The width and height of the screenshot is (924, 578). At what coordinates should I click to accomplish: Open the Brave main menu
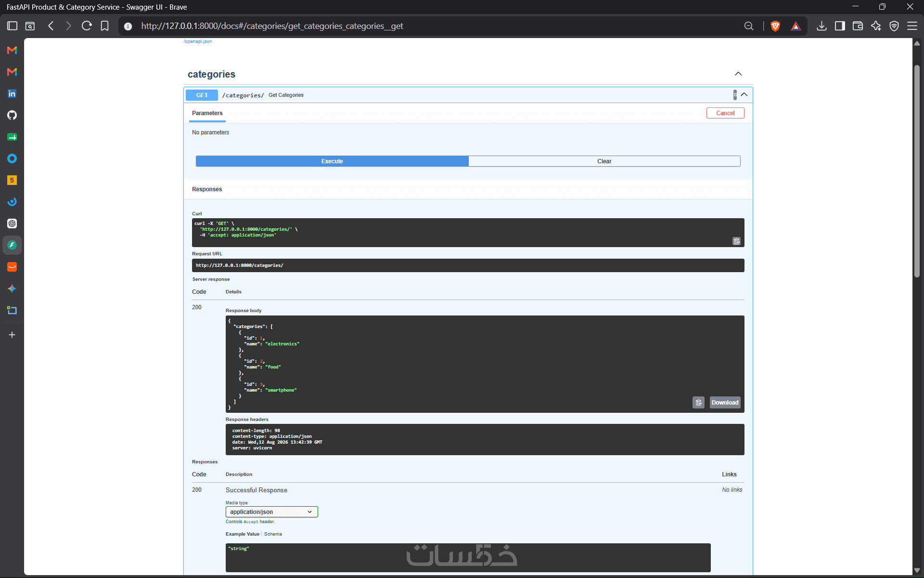(x=912, y=26)
